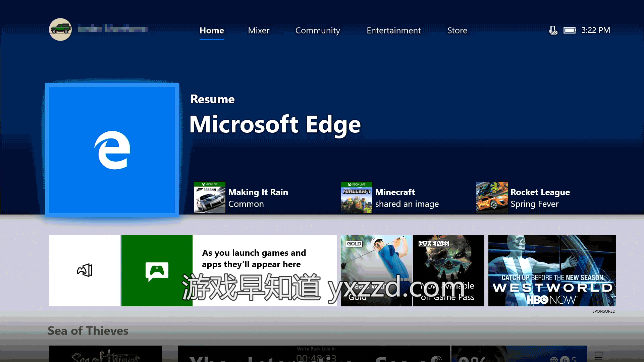Select the Home tab
Screen dimensions: 644x362
[212, 31]
